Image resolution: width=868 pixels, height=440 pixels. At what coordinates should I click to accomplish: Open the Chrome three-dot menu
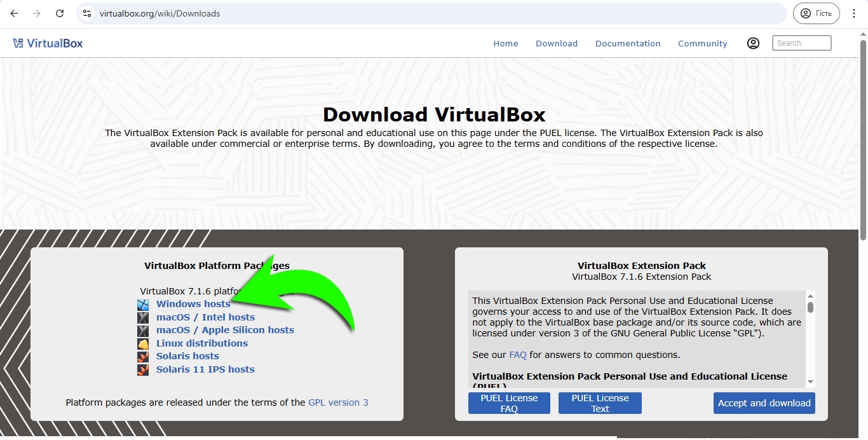[x=854, y=13]
